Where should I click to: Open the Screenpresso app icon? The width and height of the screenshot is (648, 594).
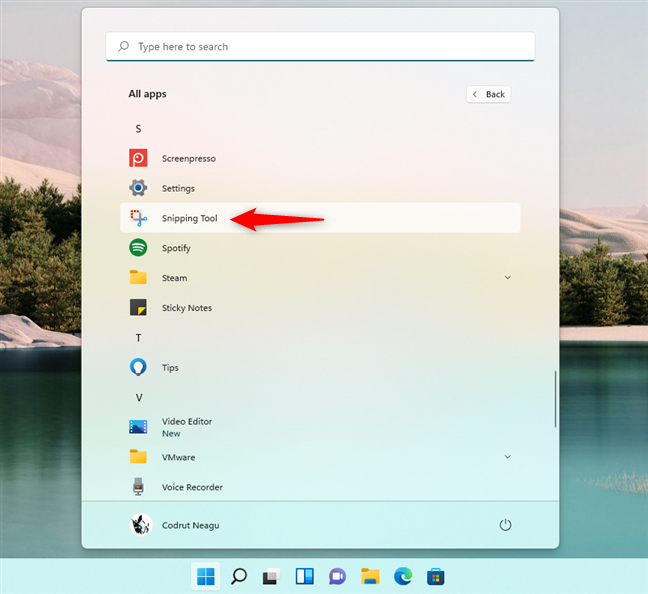click(x=138, y=158)
